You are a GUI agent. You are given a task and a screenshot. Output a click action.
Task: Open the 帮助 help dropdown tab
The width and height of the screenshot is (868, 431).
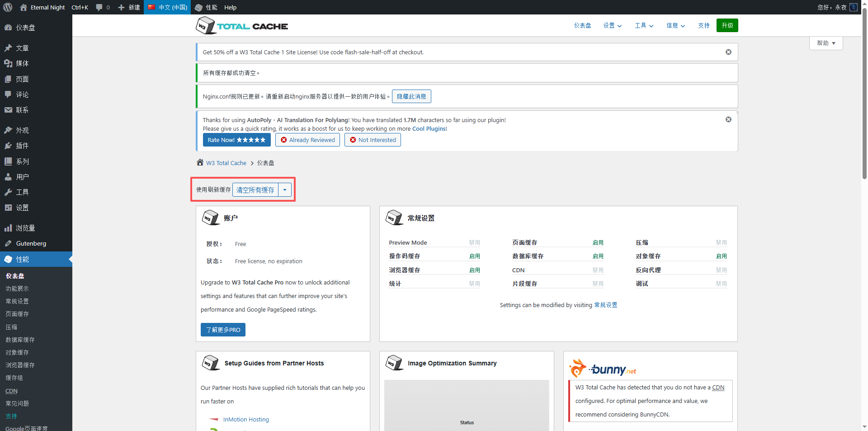(x=826, y=43)
